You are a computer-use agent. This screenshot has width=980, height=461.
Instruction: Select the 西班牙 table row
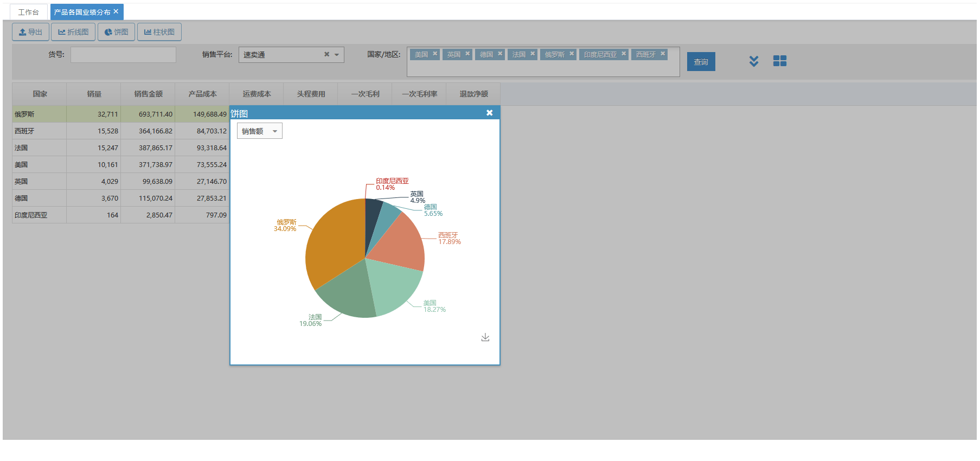[x=39, y=131]
